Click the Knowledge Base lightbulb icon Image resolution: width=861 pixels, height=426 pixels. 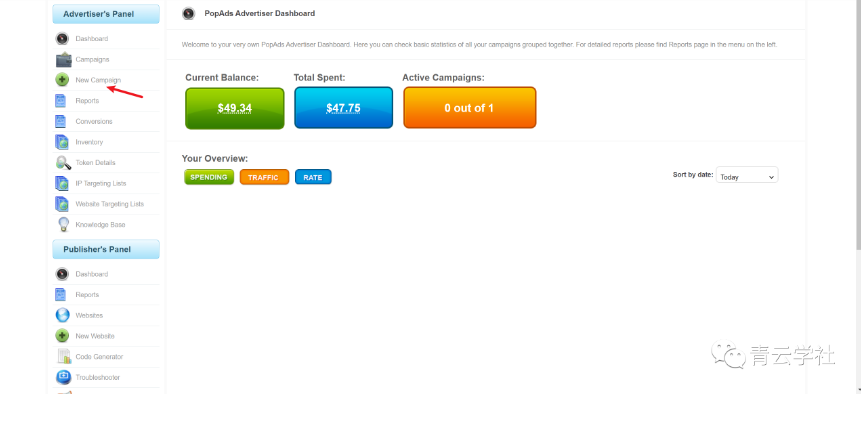[x=62, y=225]
